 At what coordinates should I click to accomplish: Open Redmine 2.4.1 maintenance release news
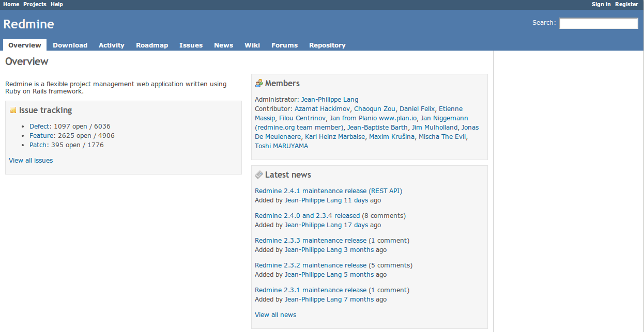click(329, 191)
